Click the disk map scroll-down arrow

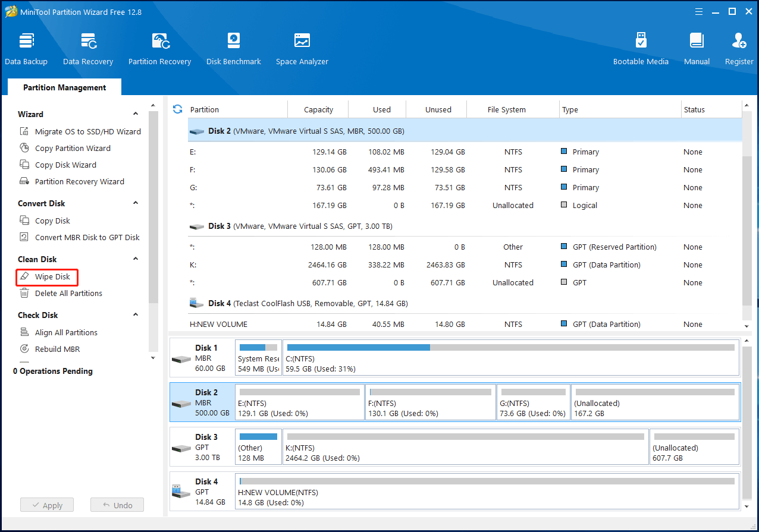point(747,506)
